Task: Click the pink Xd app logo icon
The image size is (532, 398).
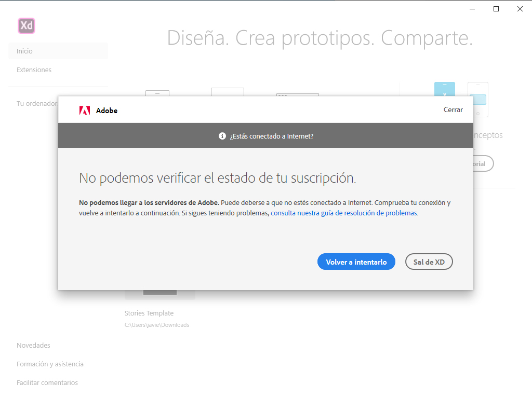Action: (25, 25)
